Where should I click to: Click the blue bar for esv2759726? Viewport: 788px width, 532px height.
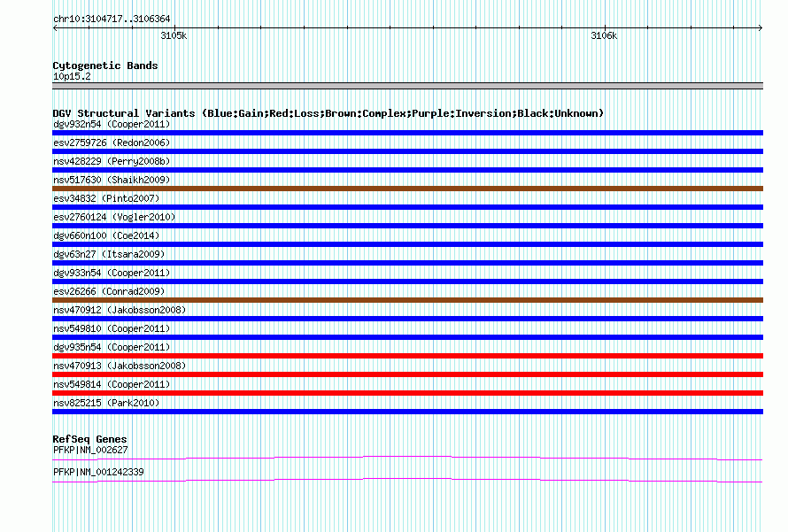(407, 151)
